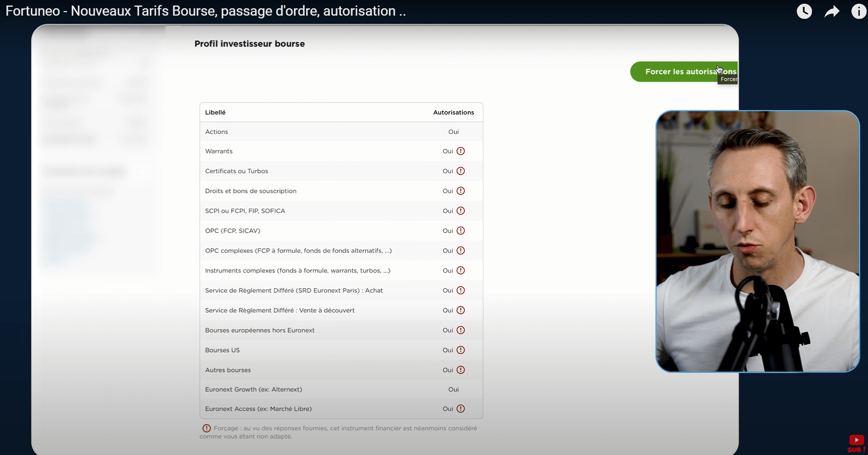This screenshot has width=868, height=455.
Task: Click warning icon for Autres bourses
Action: pos(460,370)
